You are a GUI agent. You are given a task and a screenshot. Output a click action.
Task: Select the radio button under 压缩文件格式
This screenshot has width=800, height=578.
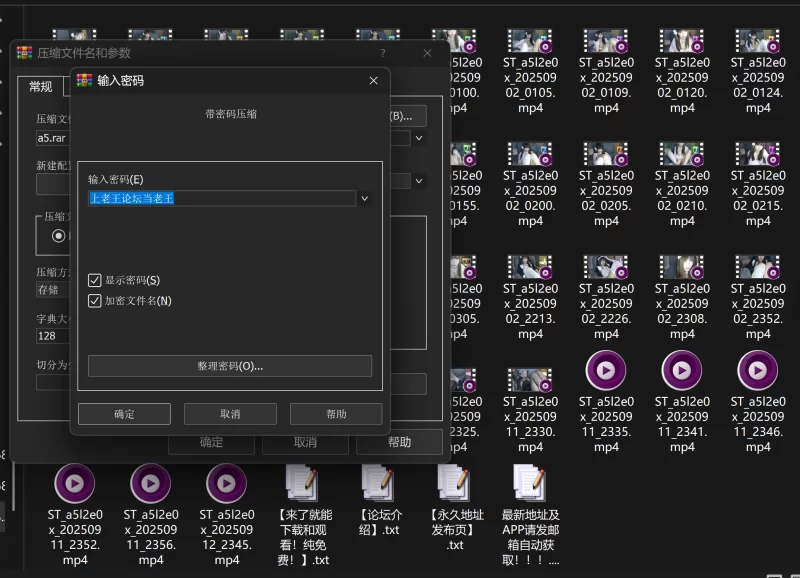coord(58,236)
